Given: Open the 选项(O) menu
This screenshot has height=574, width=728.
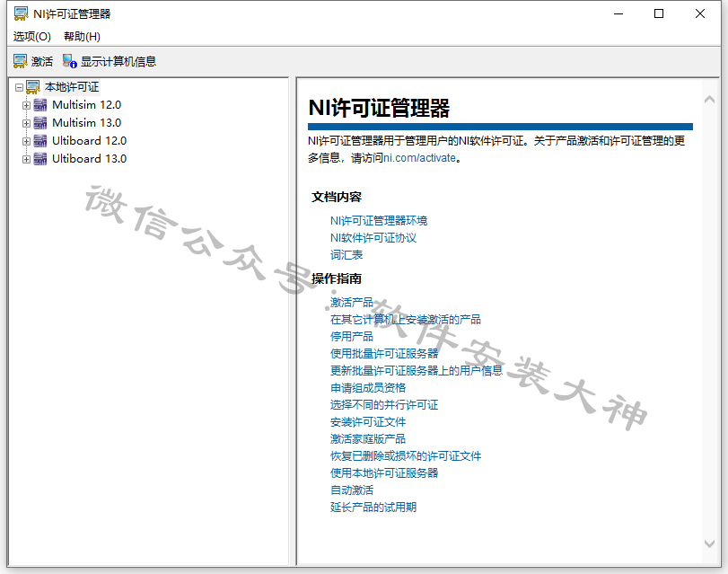Looking at the screenshot, I should [32, 36].
